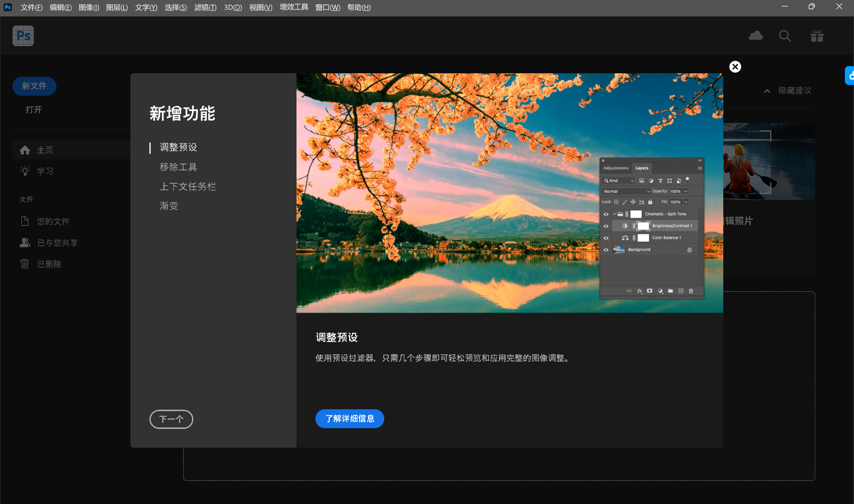Viewport: 854px width, 504px height.
Task: Open 已与您共享 shared files
Action: point(57,243)
